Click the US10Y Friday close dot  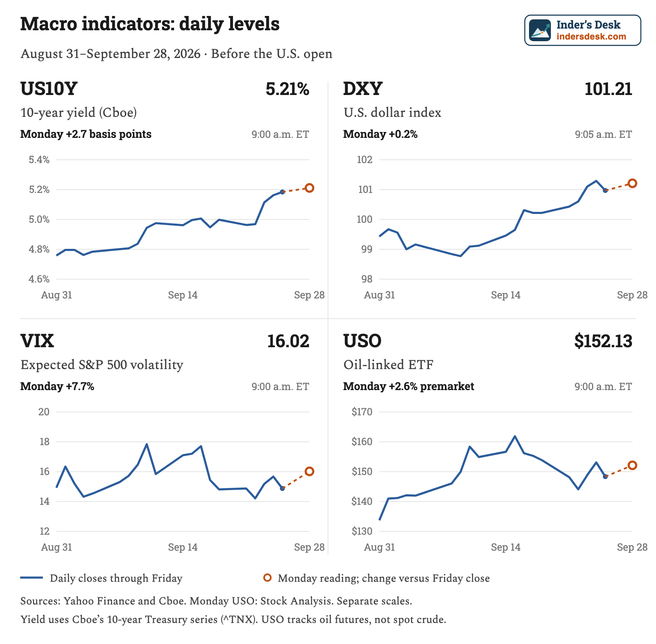pyautogui.click(x=283, y=192)
